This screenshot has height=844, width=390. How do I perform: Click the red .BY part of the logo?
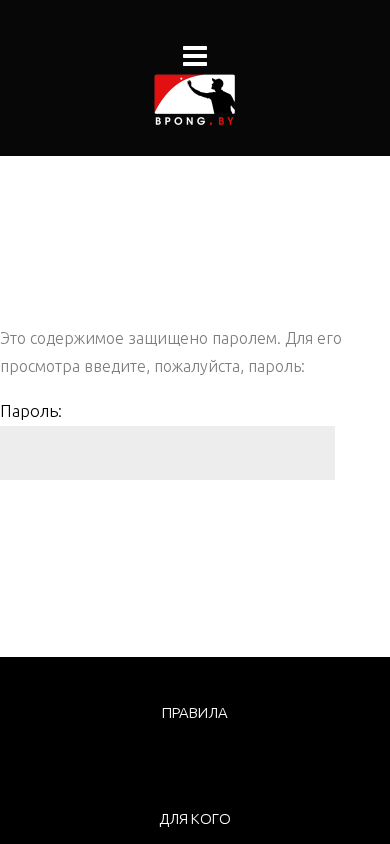(222, 122)
